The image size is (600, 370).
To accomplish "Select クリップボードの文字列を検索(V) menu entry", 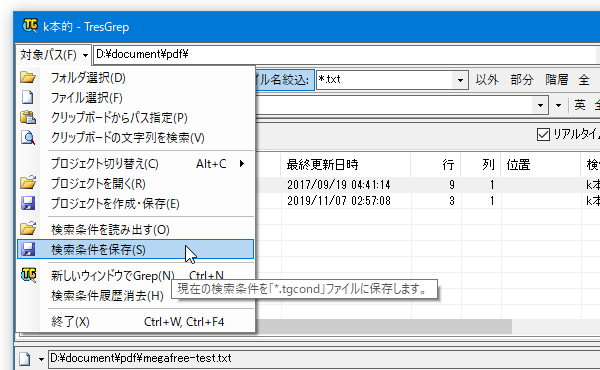I will click(x=136, y=137).
